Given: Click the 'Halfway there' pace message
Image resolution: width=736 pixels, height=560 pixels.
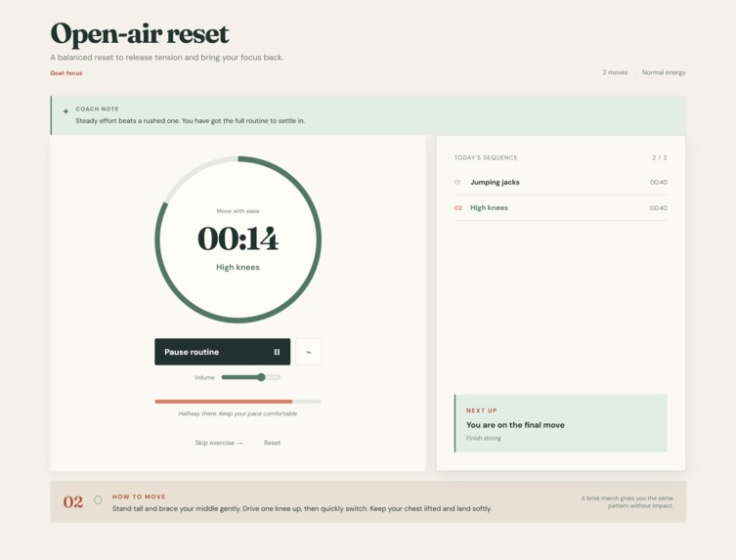Looking at the screenshot, I should pyautogui.click(x=238, y=413).
